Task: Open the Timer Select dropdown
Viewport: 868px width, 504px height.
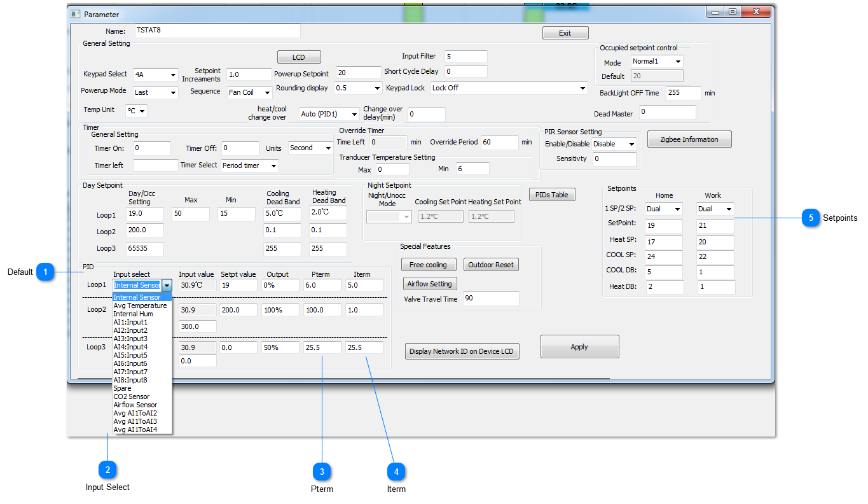Action: [x=250, y=165]
